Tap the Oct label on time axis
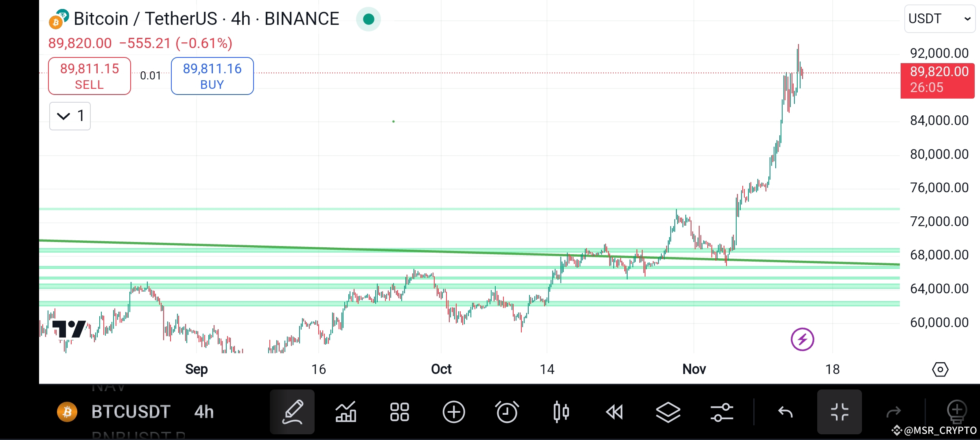This screenshot has width=980, height=440. 441,369
